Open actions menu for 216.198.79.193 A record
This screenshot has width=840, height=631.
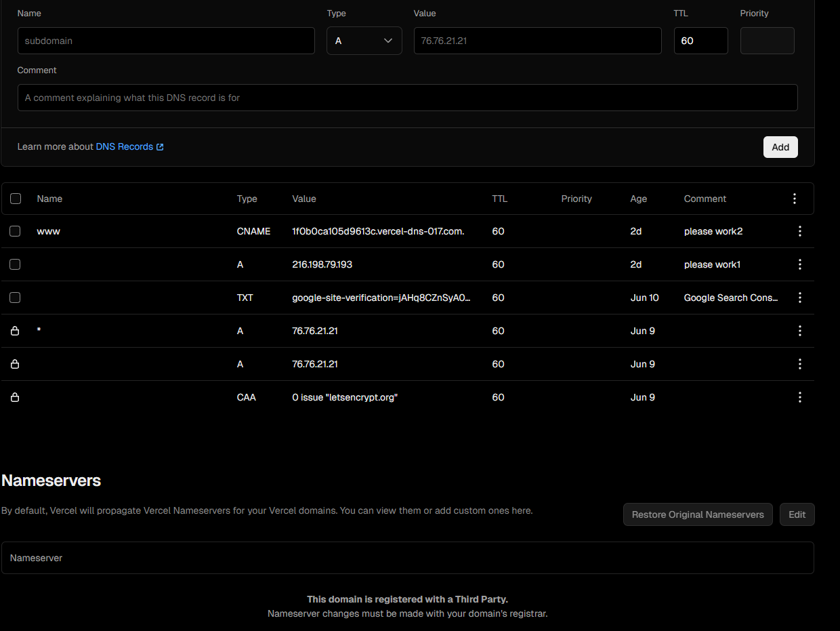tap(800, 264)
